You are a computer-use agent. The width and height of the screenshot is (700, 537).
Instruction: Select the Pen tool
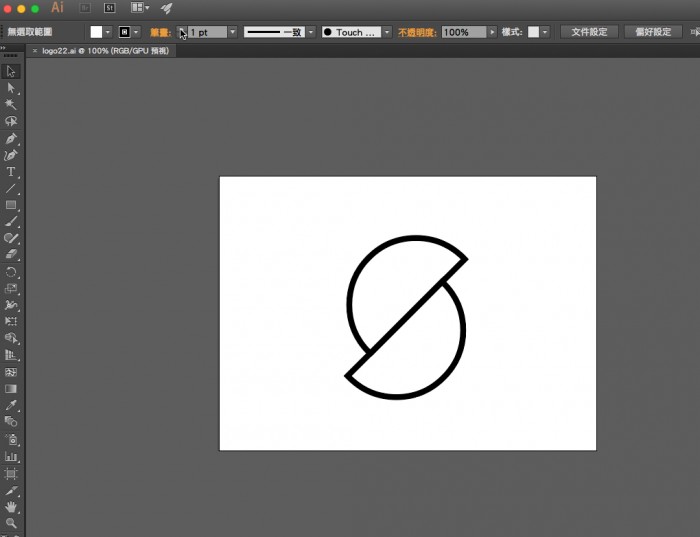11,138
